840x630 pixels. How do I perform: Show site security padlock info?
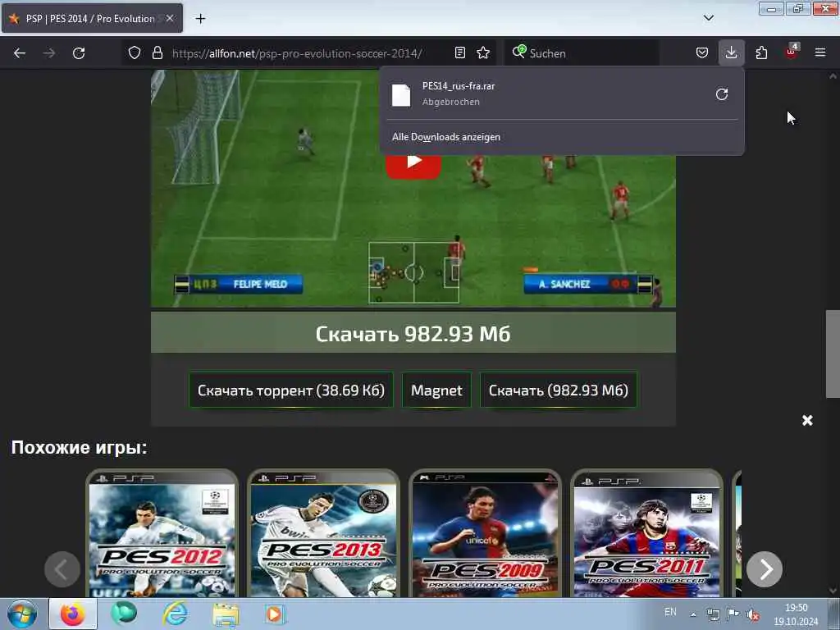pos(157,52)
